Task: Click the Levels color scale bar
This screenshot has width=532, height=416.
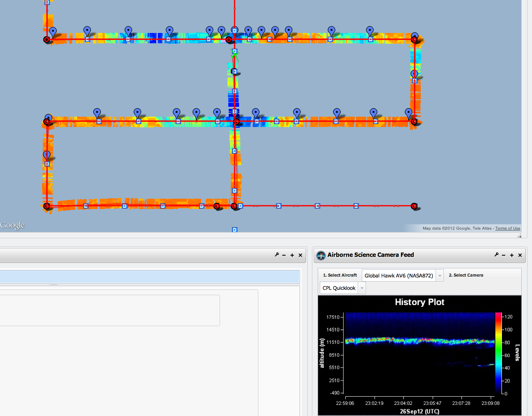Action: pyautogui.click(x=498, y=355)
